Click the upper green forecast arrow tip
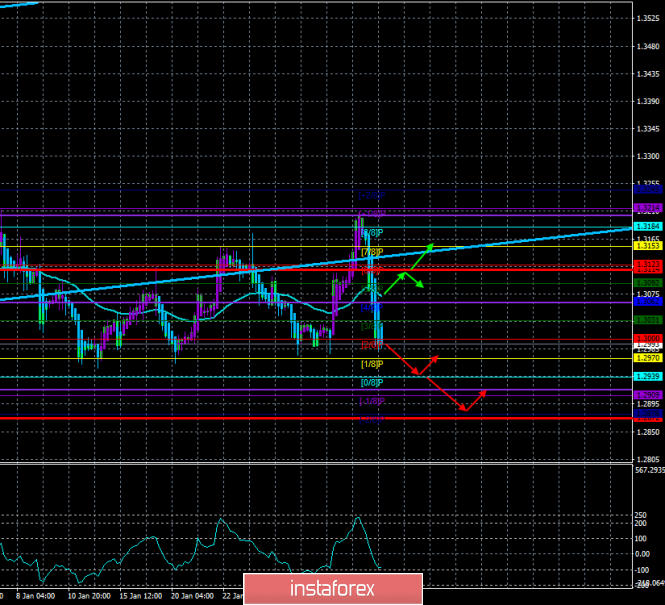 pos(431,245)
